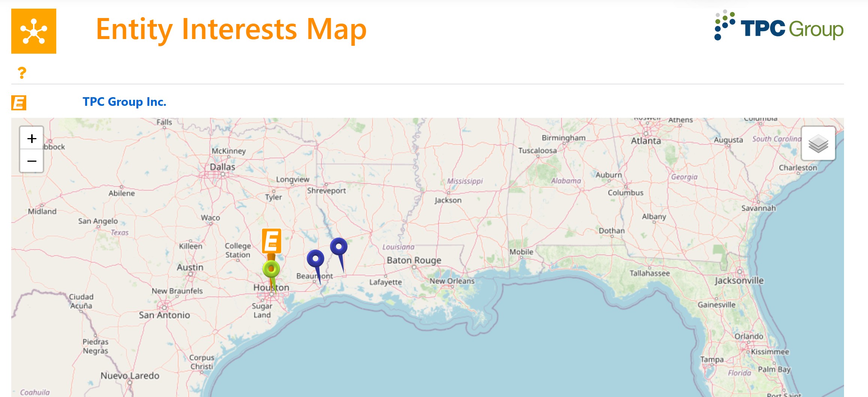This screenshot has width=868, height=397.
Task: Click the Jacksonville label on the map
Action: [739, 280]
